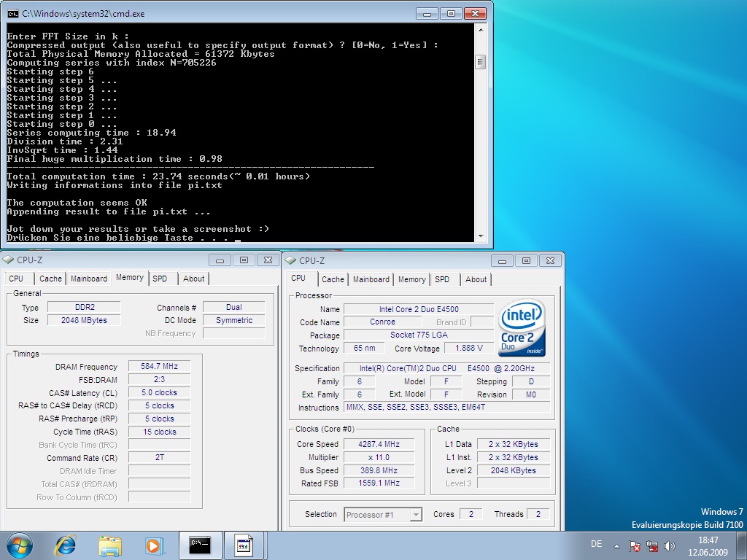Open About tab in left CPU-Z window
The height and width of the screenshot is (560, 747).
tap(193, 279)
